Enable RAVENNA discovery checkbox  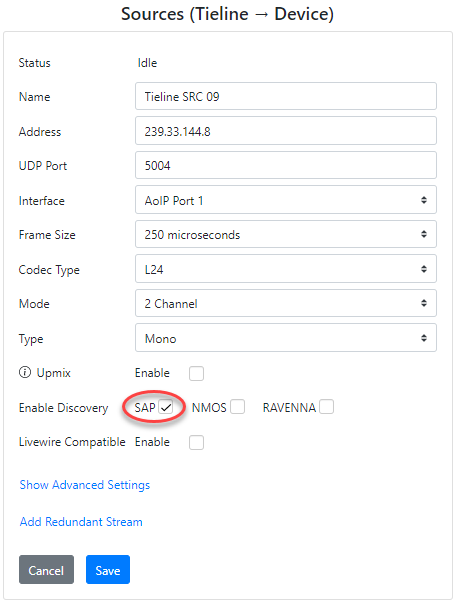point(326,407)
